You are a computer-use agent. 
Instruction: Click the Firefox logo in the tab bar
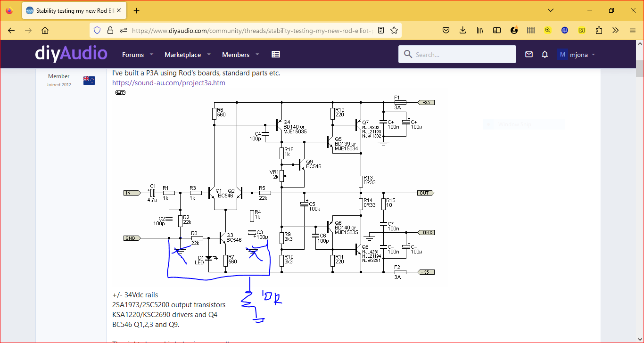tap(9, 10)
